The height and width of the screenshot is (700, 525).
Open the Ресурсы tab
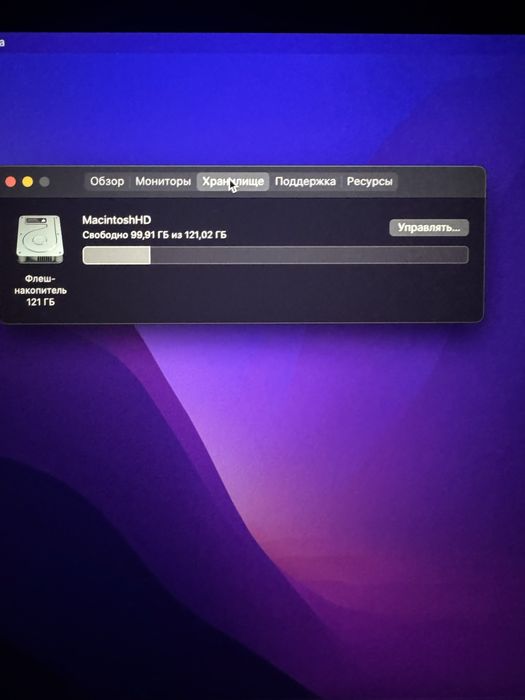370,182
